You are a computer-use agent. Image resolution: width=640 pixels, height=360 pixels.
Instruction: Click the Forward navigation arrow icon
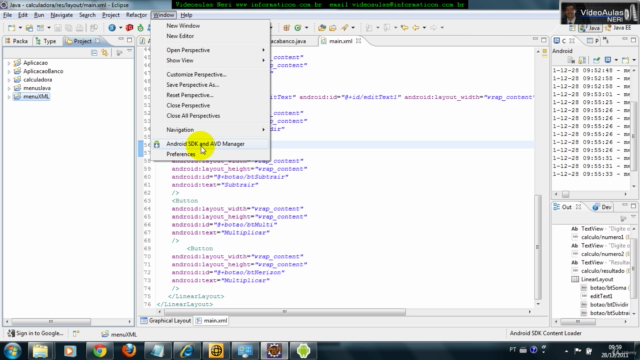433,28
